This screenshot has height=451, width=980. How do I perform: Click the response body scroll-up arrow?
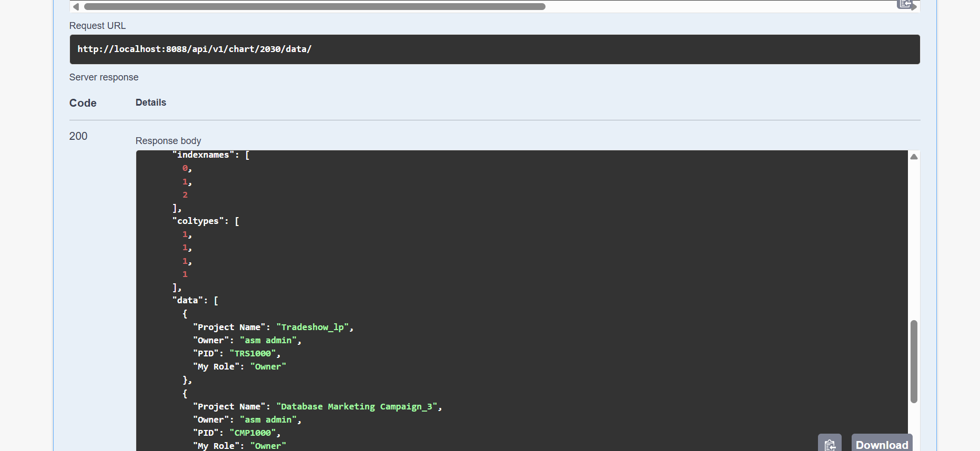914,157
